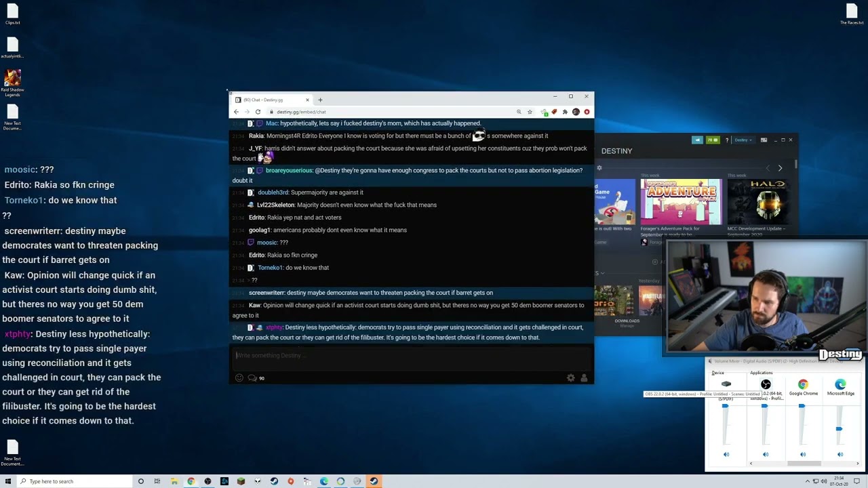Open Steam from the taskbar
The width and height of the screenshot is (868, 488).
[374, 481]
